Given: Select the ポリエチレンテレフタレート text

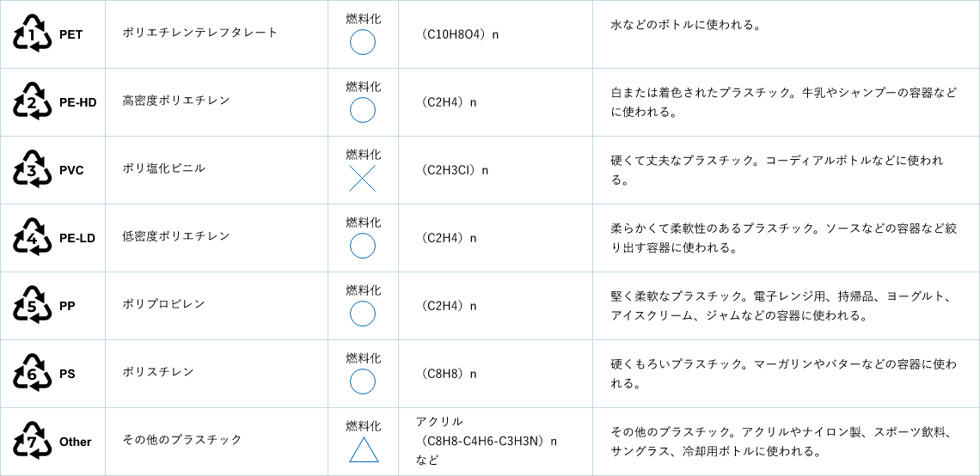Looking at the screenshot, I should point(200,34).
